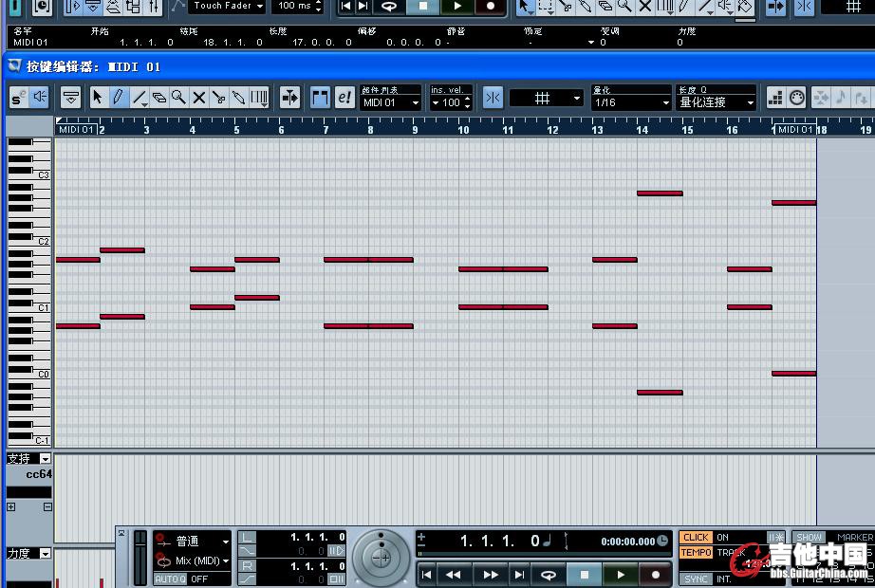The image size is (875, 588).
Task: Select the Zoom magnifier tool in Key Editor
Action: [178, 98]
